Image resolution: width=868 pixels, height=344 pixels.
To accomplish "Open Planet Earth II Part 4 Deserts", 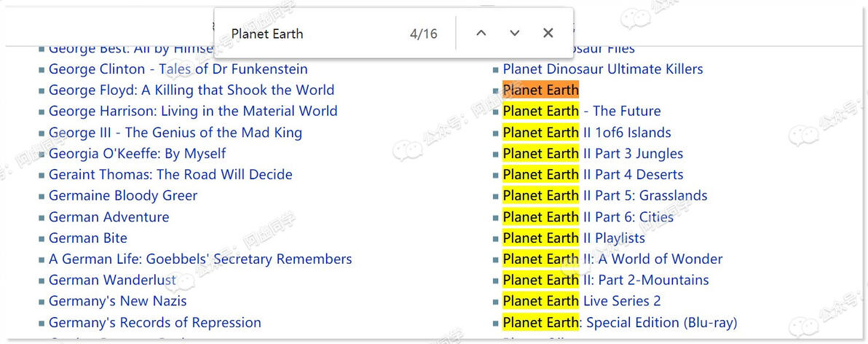I will tap(593, 174).
